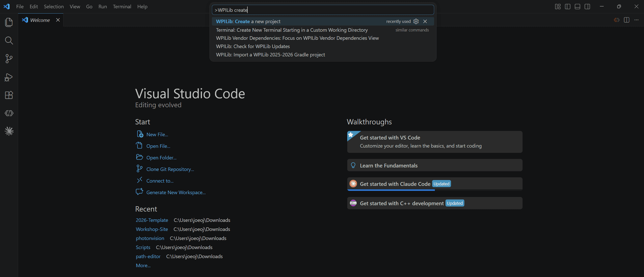Viewport: 644px width, 277px height.
Task: Toggle the Secondary Side Bar
Action: pyautogui.click(x=587, y=7)
